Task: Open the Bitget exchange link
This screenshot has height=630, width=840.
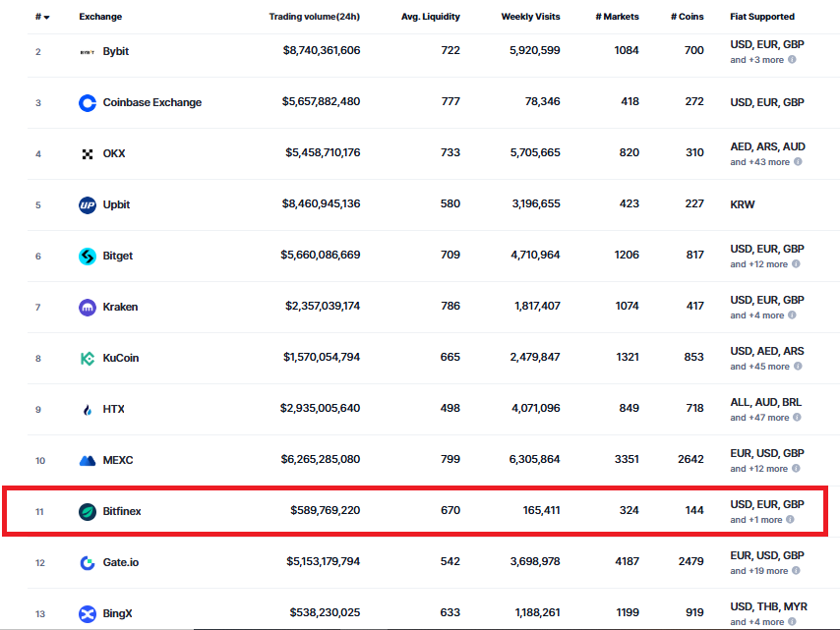Action: 117,256
